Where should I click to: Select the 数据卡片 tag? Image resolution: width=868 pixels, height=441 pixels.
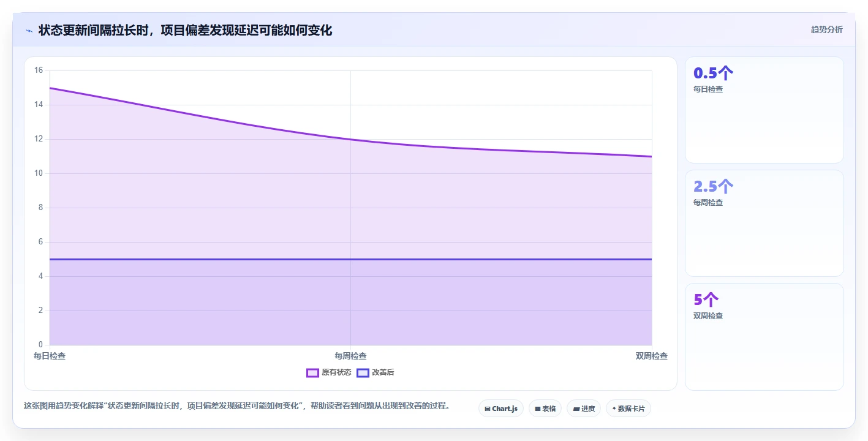[x=628, y=409]
